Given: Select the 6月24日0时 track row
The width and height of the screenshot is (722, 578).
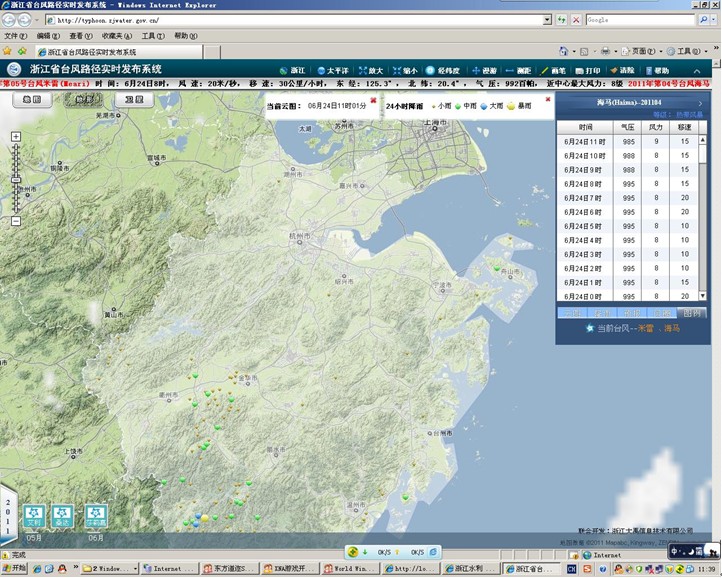Looking at the screenshot, I should pyautogui.click(x=628, y=296).
